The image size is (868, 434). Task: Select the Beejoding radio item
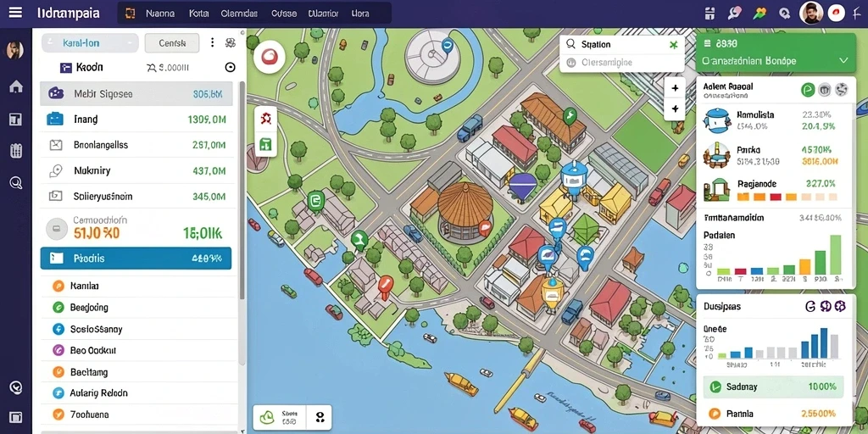58,307
